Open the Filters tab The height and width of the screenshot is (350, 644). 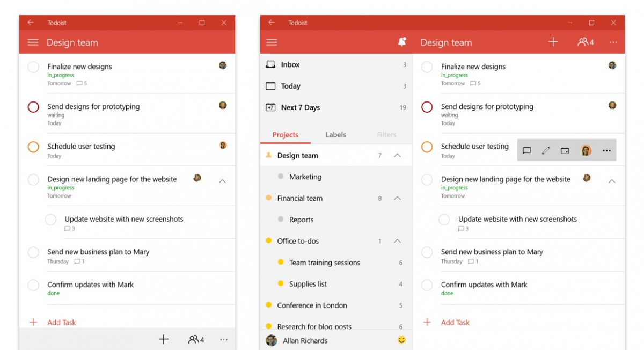pyautogui.click(x=386, y=135)
